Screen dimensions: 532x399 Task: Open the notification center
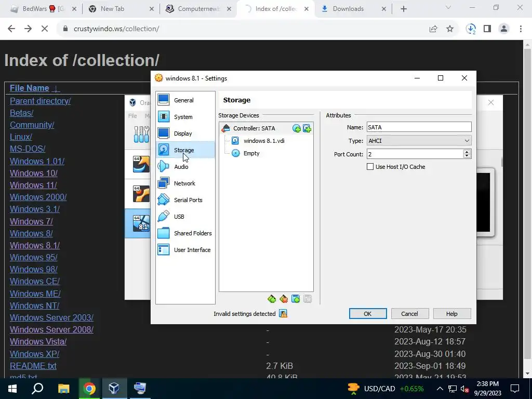click(x=515, y=389)
